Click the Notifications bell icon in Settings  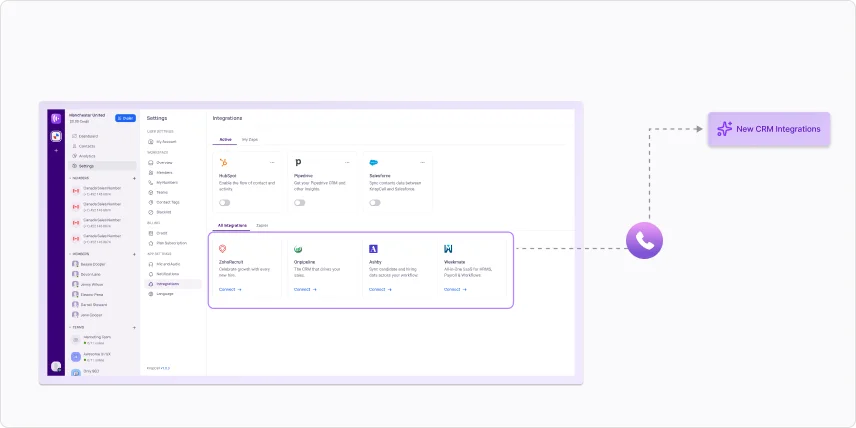151,274
